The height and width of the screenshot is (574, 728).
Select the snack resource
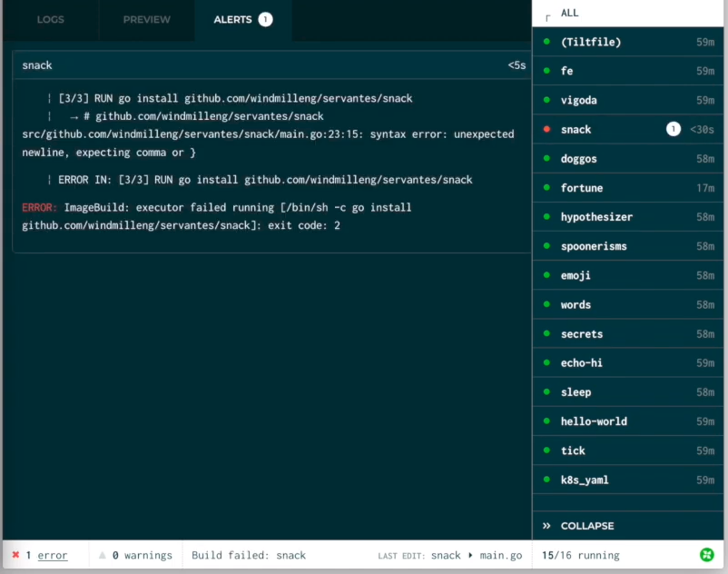[628, 130]
